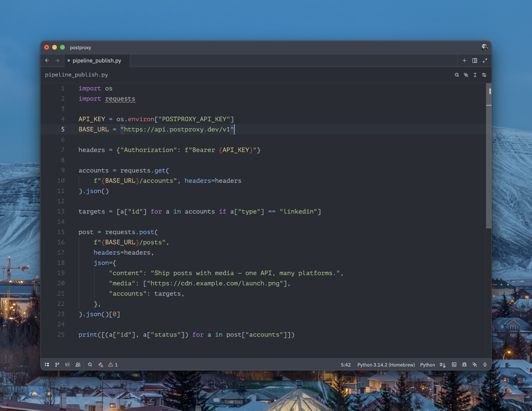
Task: Open buffer search with magnifier icon
Action: click(x=457, y=75)
